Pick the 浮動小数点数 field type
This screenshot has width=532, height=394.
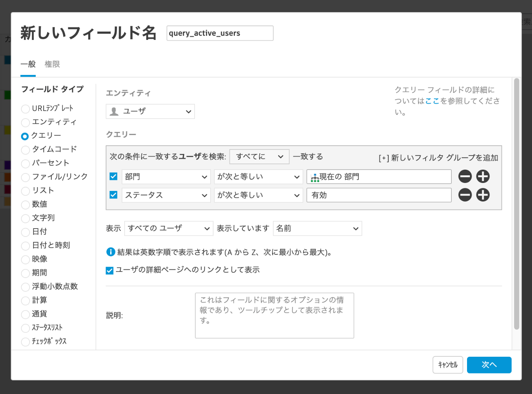tap(25, 287)
